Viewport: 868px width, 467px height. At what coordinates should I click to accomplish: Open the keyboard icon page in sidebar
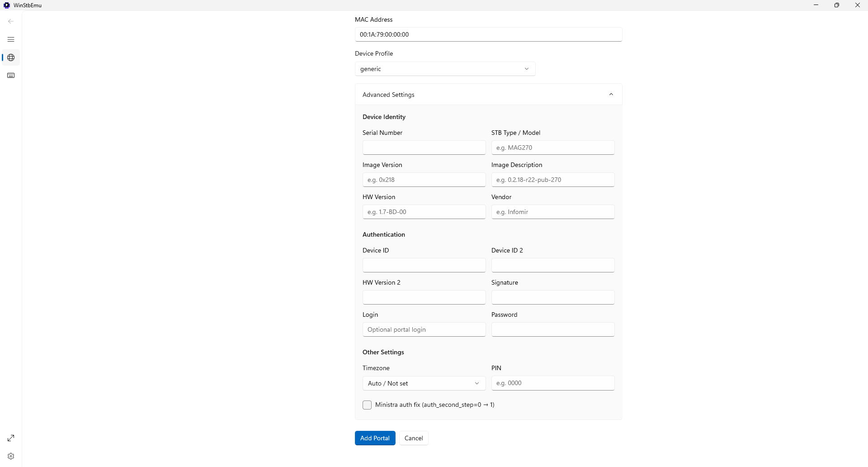coord(11,76)
